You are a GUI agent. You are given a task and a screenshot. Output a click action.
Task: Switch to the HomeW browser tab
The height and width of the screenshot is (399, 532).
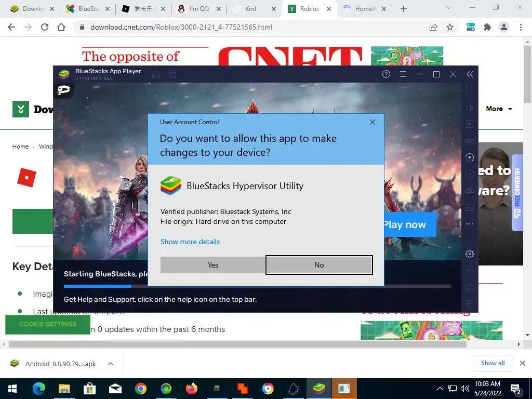[365, 9]
